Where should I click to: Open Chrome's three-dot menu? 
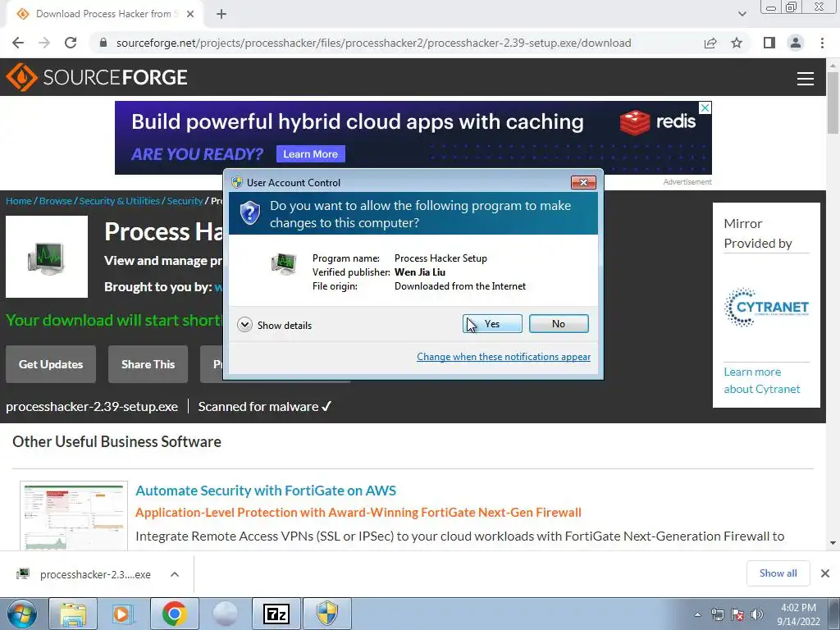tap(822, 43)
